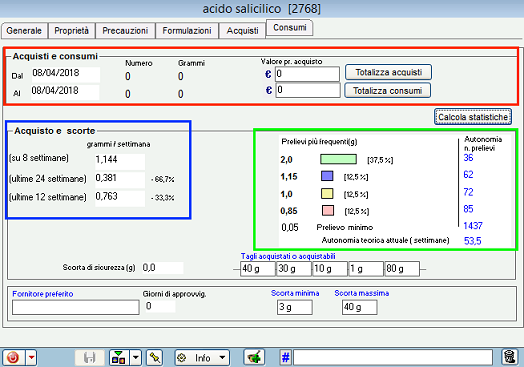This screenshot has width=524, height=367.
Task: Click the 40 g taglio box
Action: click(x=258, y=269)
